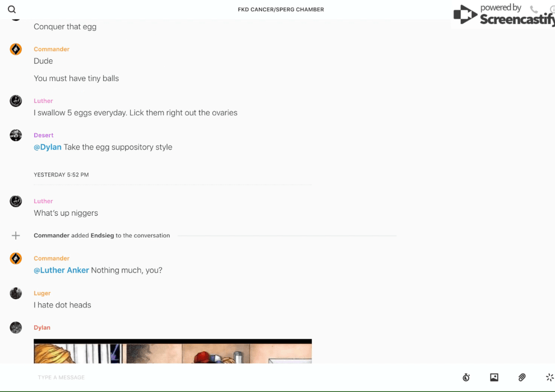Open Luger's profile avatar

click(x=16, y=293)
